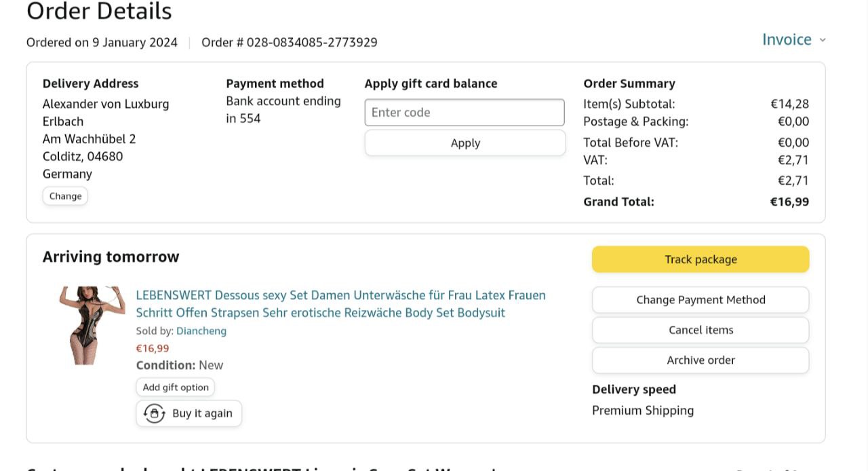Click the Grand Total amount €16,99
This screenshot has height=471, width=868.
point(789,202)
